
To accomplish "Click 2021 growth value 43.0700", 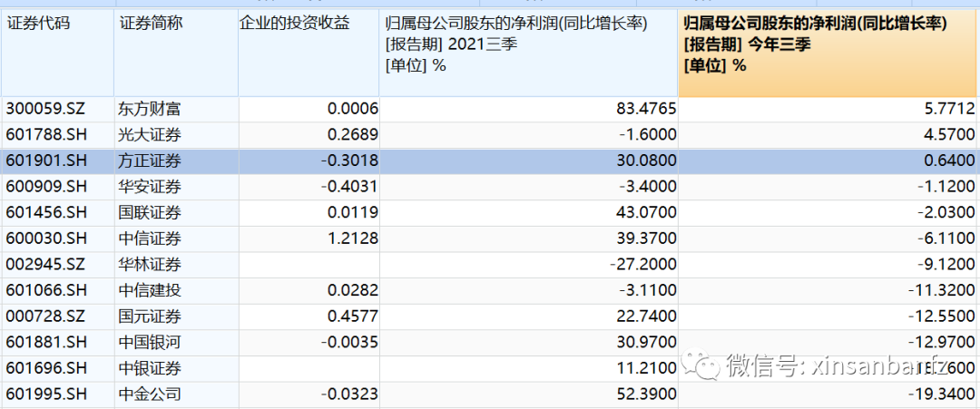I will (647, 213).
